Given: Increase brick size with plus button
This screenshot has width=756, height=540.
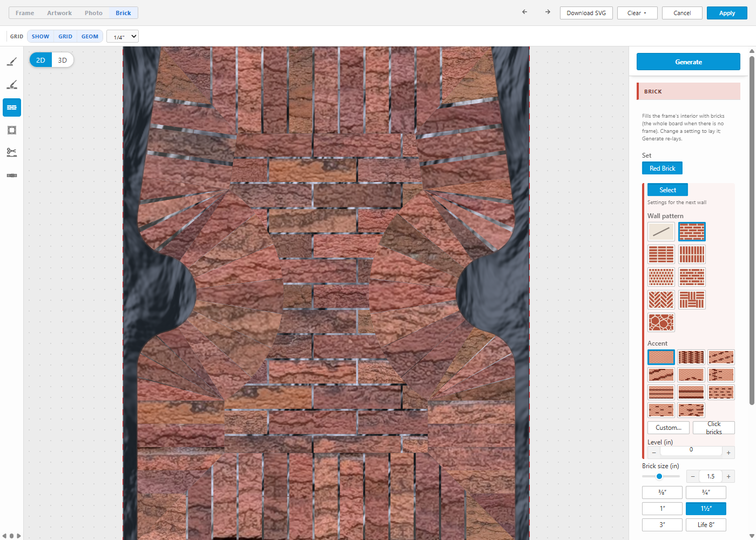Looking at the screenshot, I should click(728, 476).
